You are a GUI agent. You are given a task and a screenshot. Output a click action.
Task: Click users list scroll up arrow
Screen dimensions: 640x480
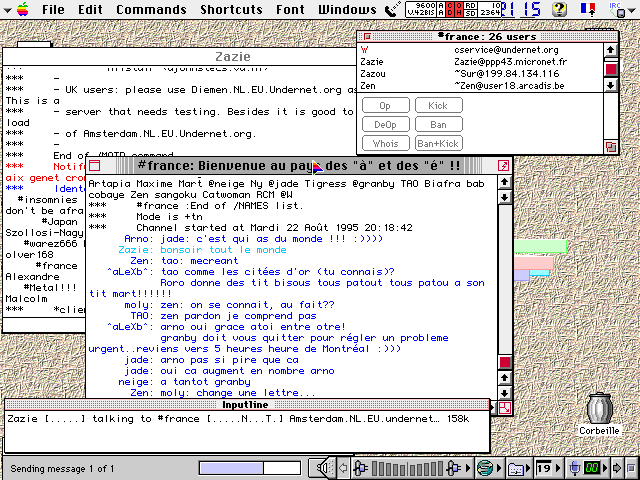(610, 50)
